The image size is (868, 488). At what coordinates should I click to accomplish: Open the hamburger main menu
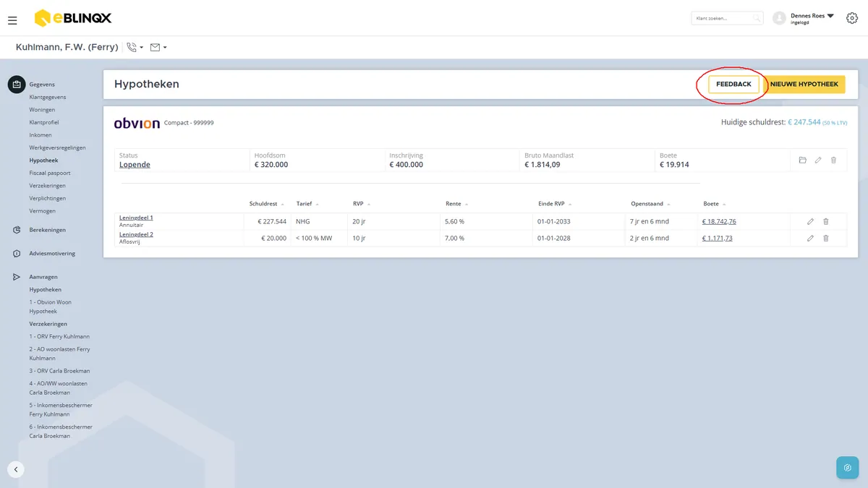[x=12, y=20]
